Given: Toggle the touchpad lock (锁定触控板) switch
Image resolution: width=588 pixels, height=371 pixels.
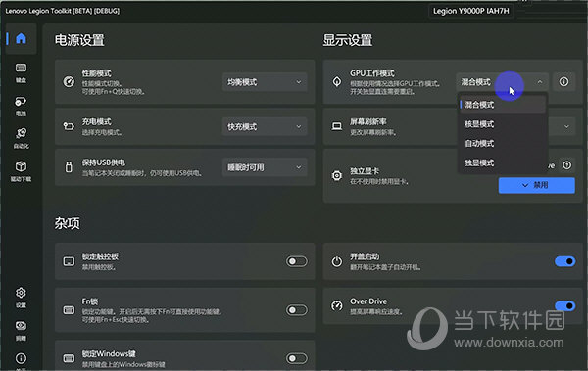Looking at the screenshot, I should click(297, 261).
